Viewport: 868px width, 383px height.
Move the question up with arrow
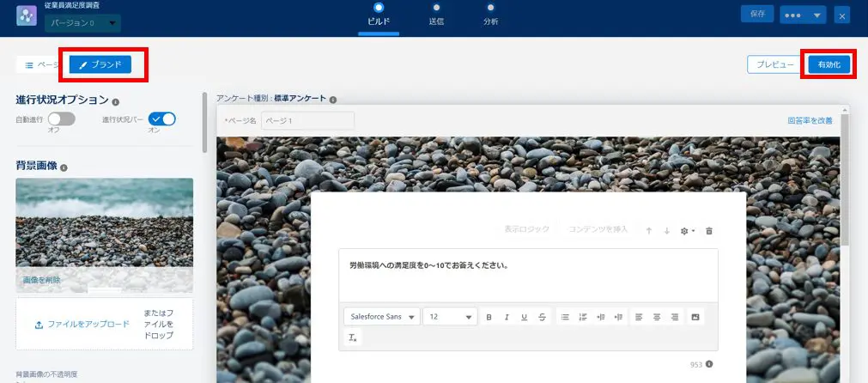649,231
